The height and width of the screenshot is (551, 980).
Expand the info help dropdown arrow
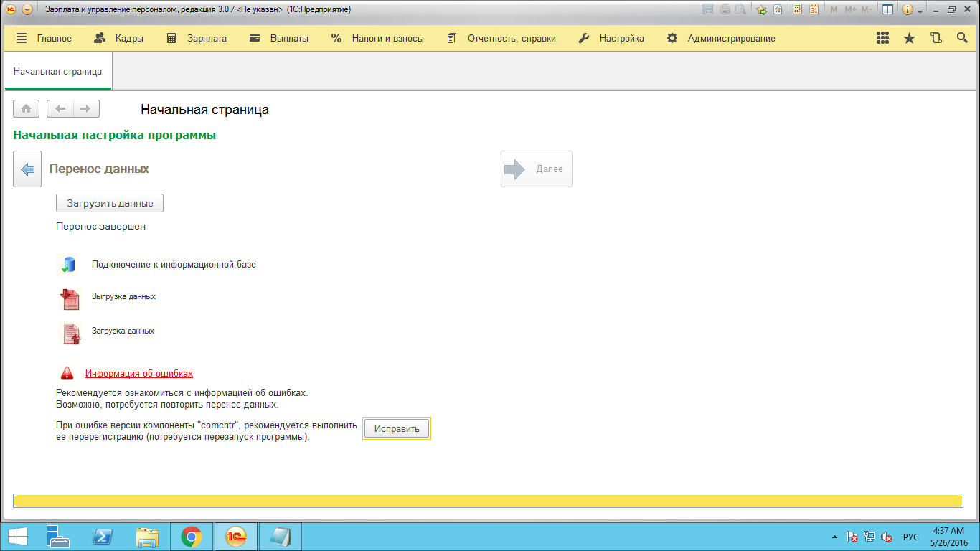click(x=920, y=11)
